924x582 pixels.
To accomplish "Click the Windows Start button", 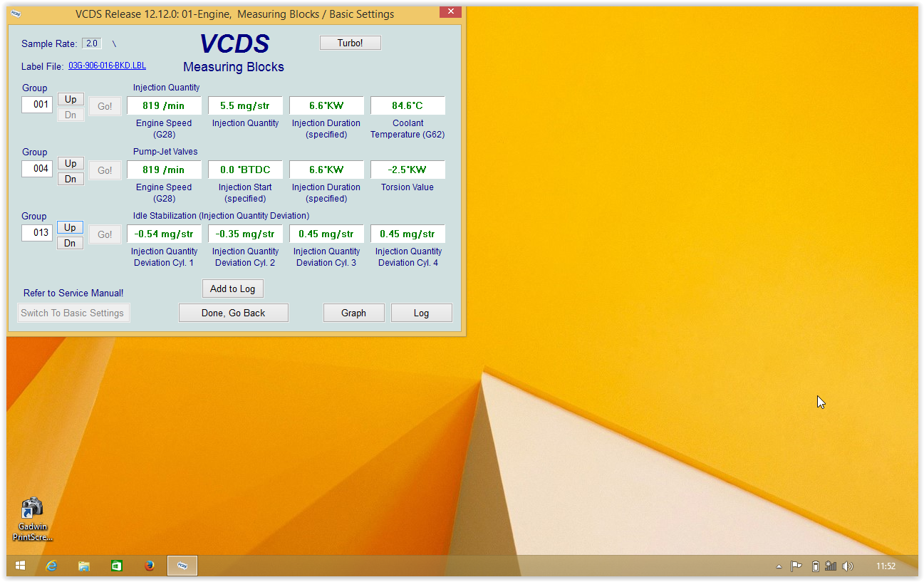I will click(x=20, y=566).
